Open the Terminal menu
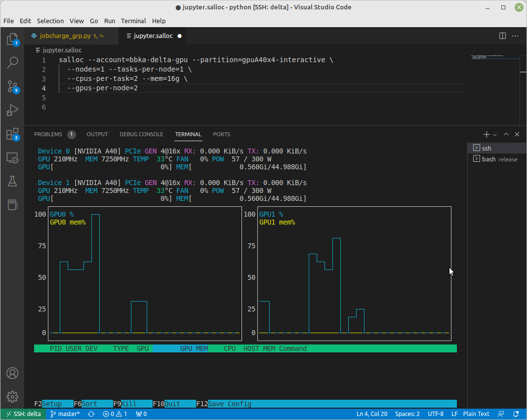The image size is (527, 420). (133, 21)
